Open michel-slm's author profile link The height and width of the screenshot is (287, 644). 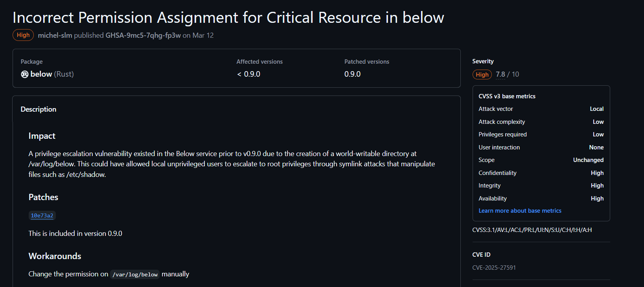[55, 35]
